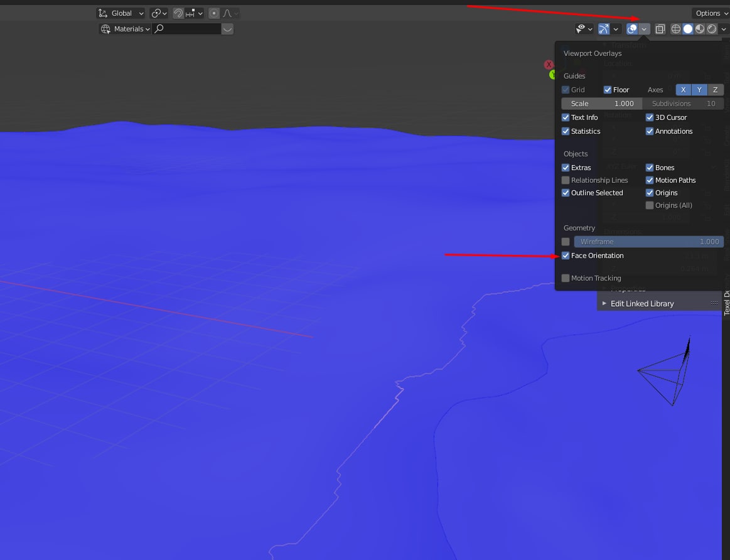This screenshot has height=560, width=730.
Task: Uncheck the Origins checkbox
Action: pos(650,193)
